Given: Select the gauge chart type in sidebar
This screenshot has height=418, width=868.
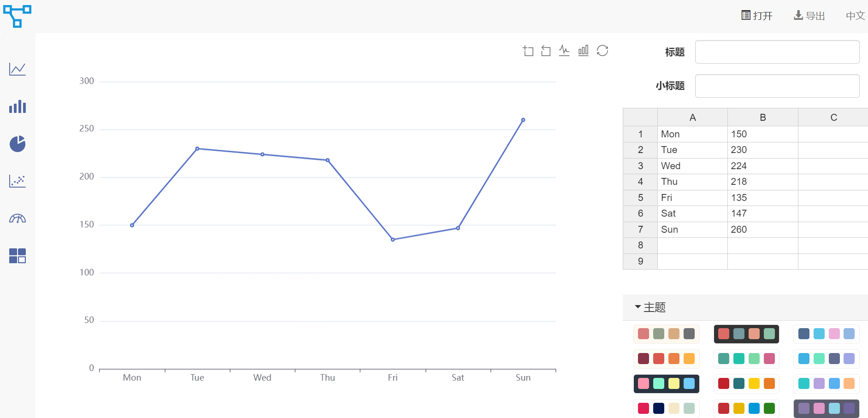Looking at the screenshot, I should 18,218.
